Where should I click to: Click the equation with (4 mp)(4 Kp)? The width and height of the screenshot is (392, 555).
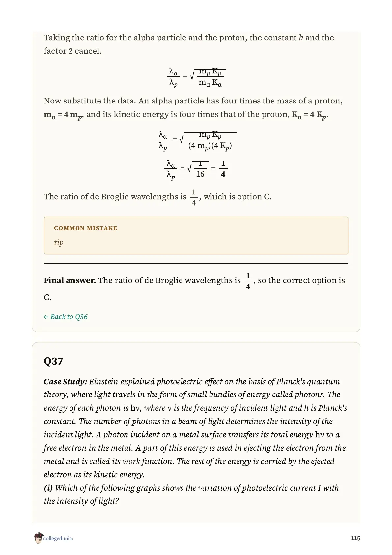point(196,140)
